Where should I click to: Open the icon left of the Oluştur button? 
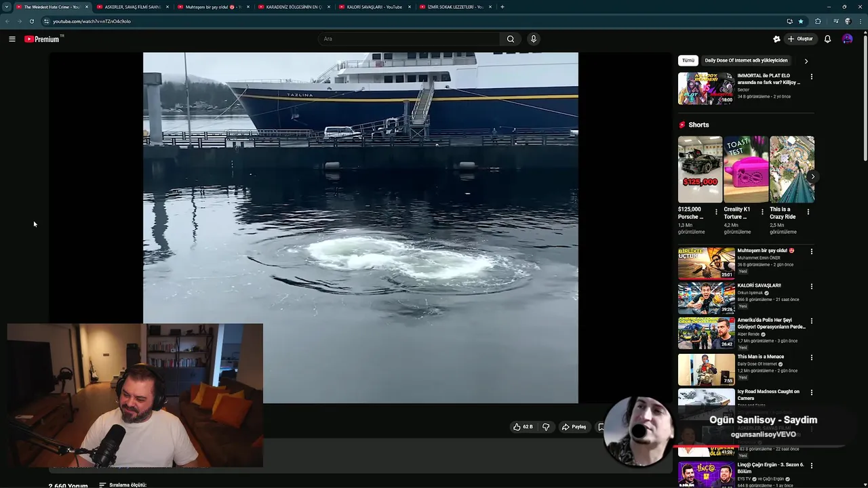click(776, 39)
